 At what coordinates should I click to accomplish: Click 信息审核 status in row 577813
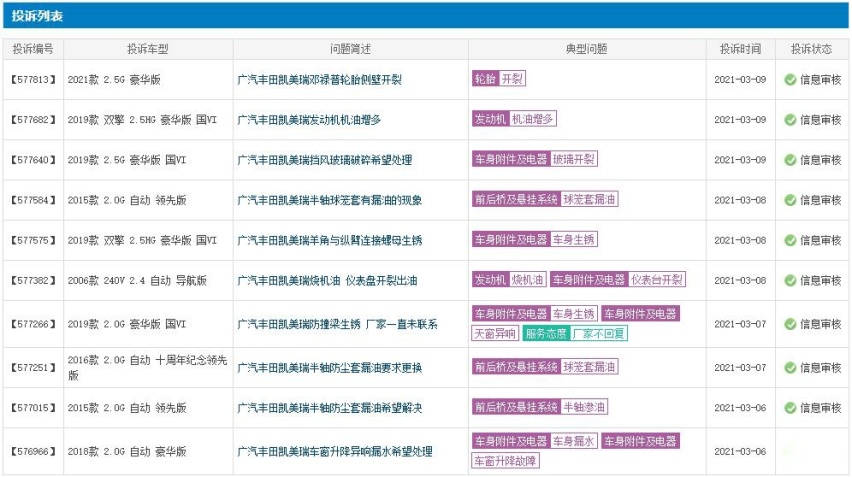click(820, 80)
